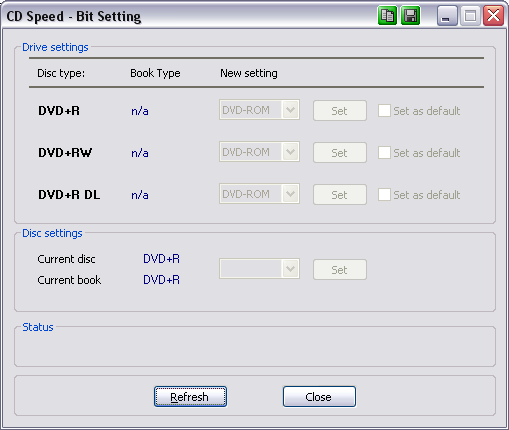Close the window with the red X
The width and height of the screenshot is (509, 430).
493,15
